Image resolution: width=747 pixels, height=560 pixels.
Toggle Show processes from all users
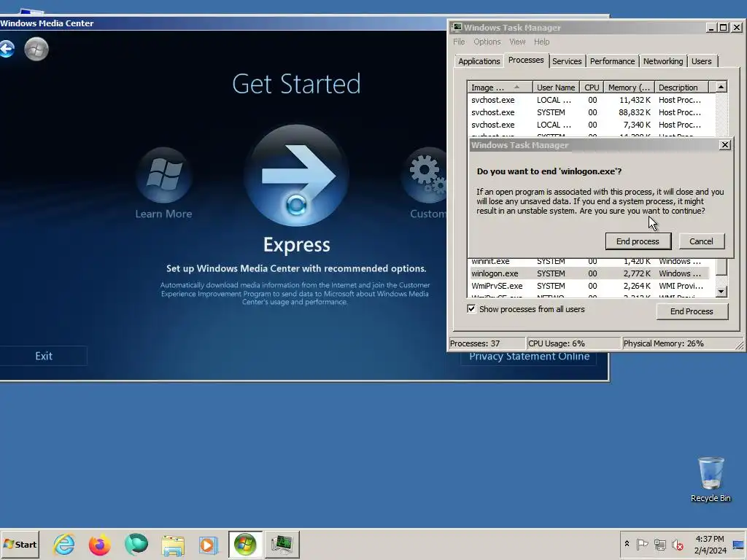(471, 309)
